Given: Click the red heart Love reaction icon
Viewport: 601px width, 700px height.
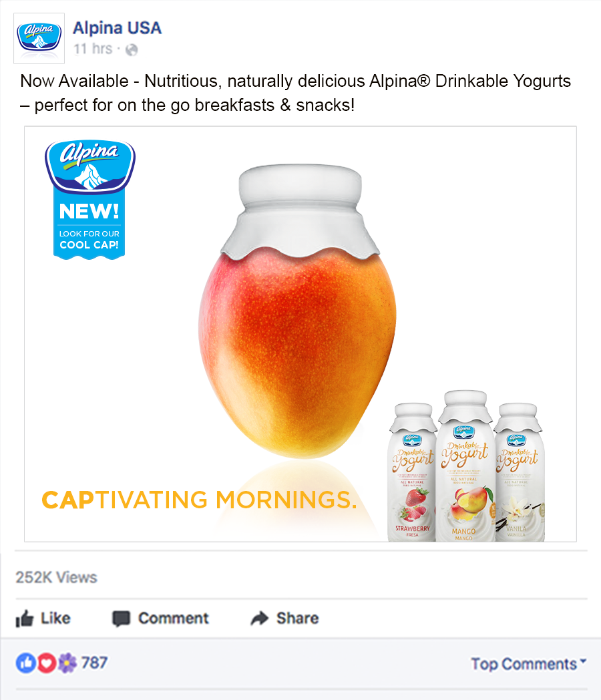Looking at the screenshot, I should pyautogui.click(x=46, y=663).
